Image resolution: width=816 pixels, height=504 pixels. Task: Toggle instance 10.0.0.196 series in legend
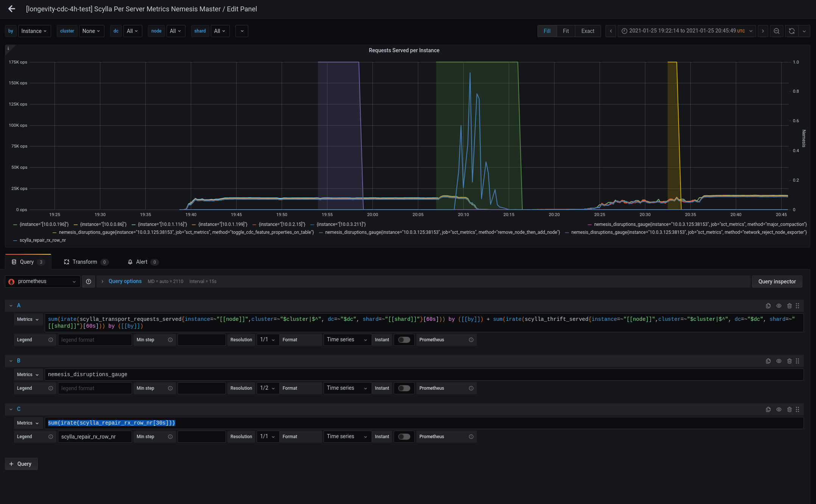44,224
